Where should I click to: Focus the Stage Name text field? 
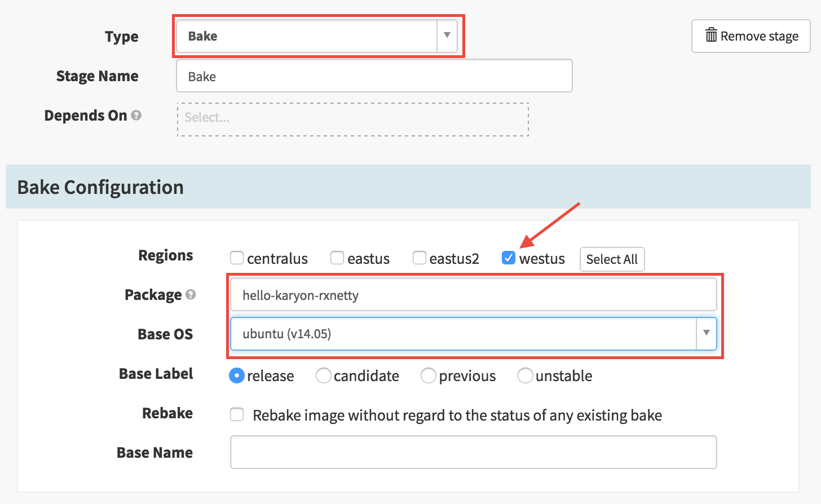374,76
